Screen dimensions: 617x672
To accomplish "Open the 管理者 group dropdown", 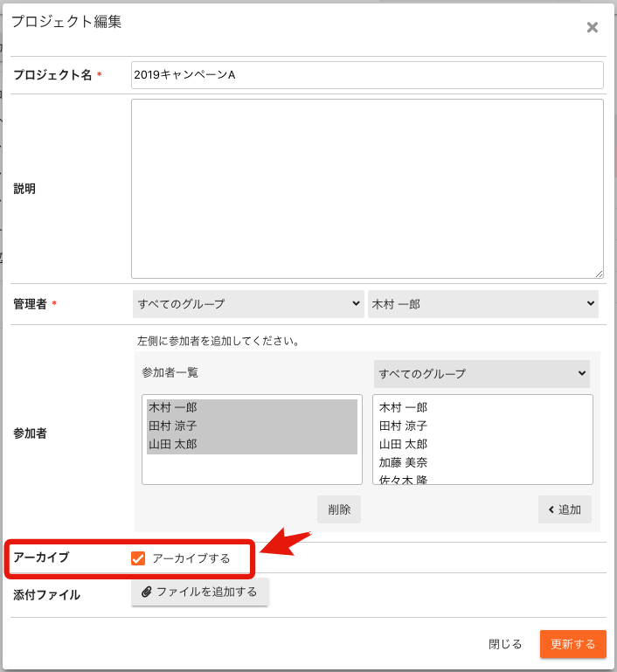I will pyautogui.click(x=248, y=304).
